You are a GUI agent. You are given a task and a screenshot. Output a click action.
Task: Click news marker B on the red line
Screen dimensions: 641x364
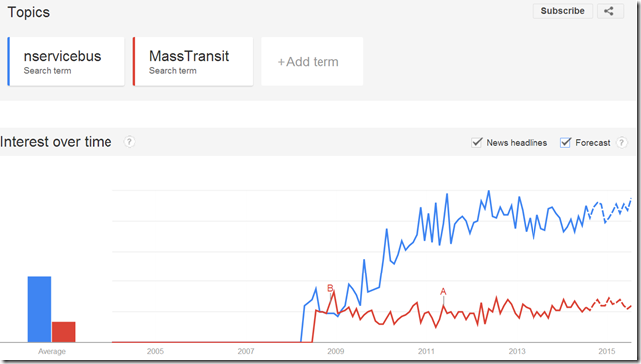tap(330, 288)
